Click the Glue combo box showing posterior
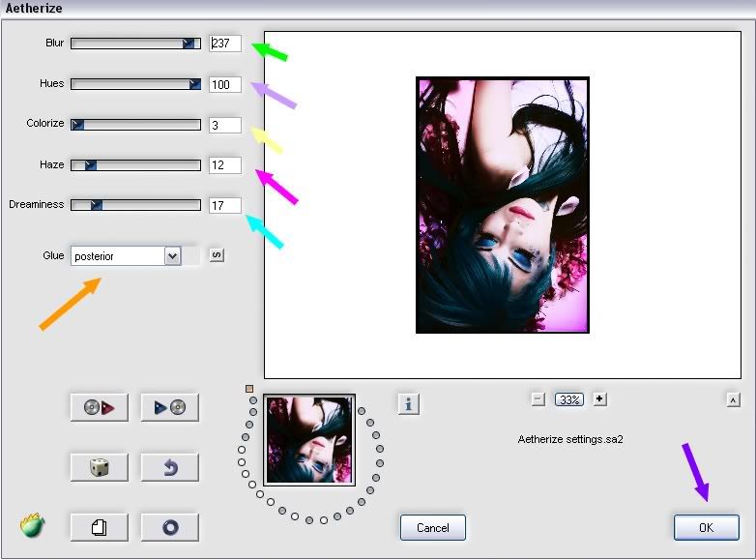 click(x=126, y=256)
